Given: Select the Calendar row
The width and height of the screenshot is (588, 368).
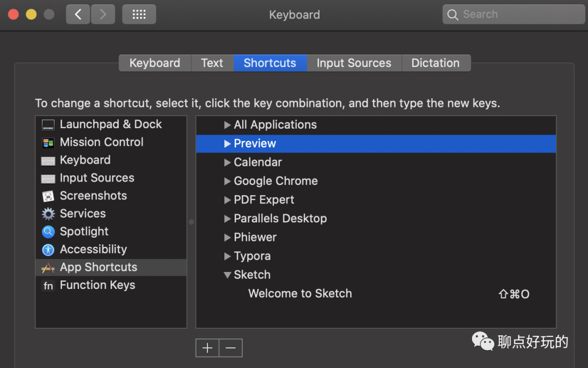Looking at the screenshot, I should [376, 162].
